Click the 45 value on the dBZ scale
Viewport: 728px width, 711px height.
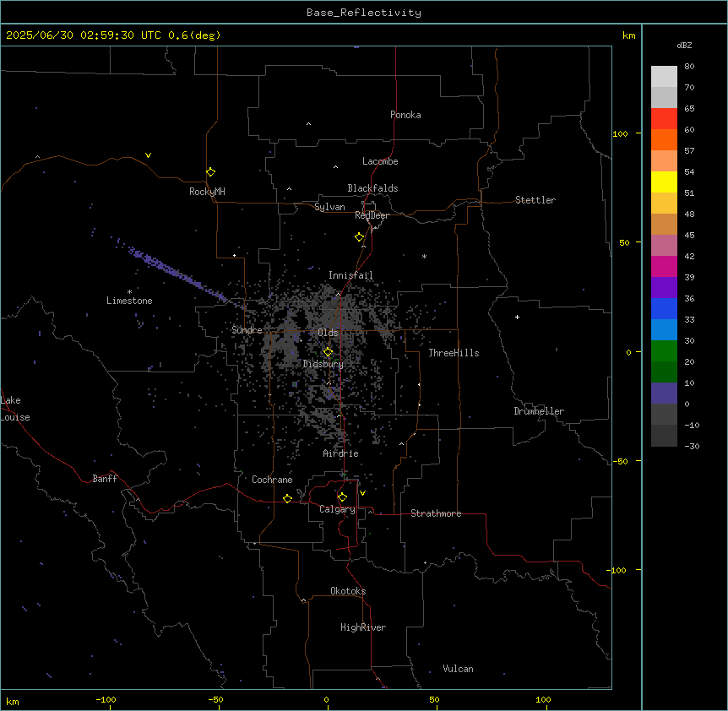point(689,235)
